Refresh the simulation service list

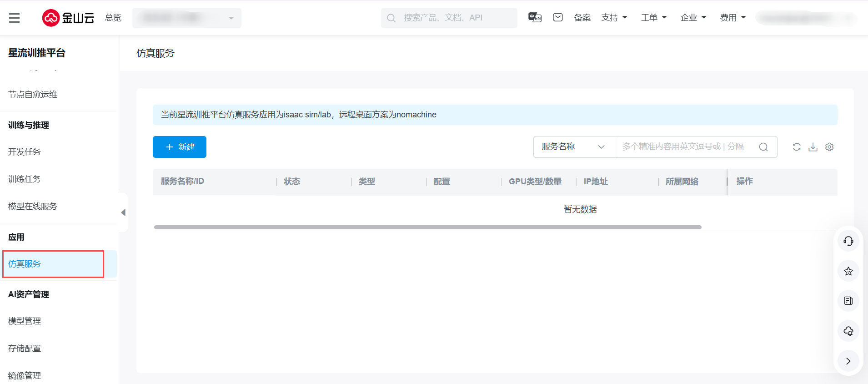(x=797, y=147)
